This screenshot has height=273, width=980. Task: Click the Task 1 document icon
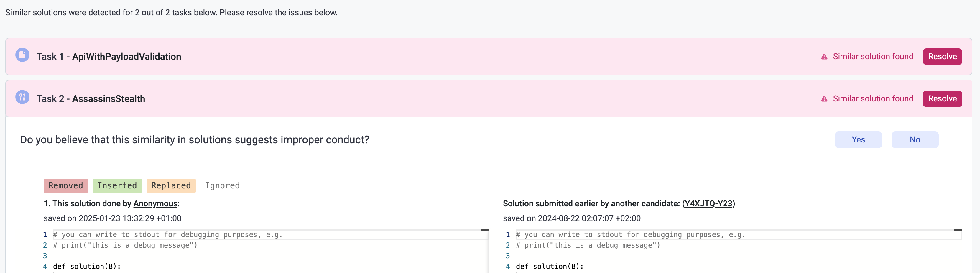[22, 55]
